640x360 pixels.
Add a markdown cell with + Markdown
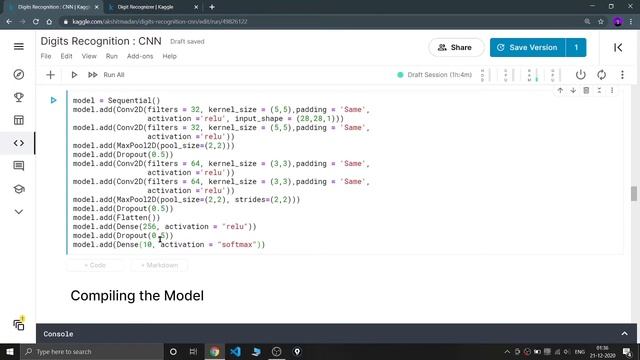click(x=159, y=265)
